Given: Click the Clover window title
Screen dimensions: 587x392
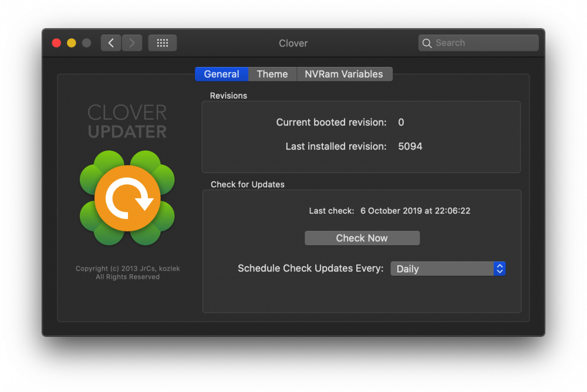Looking at the screenshot, I should click(293, 43).
